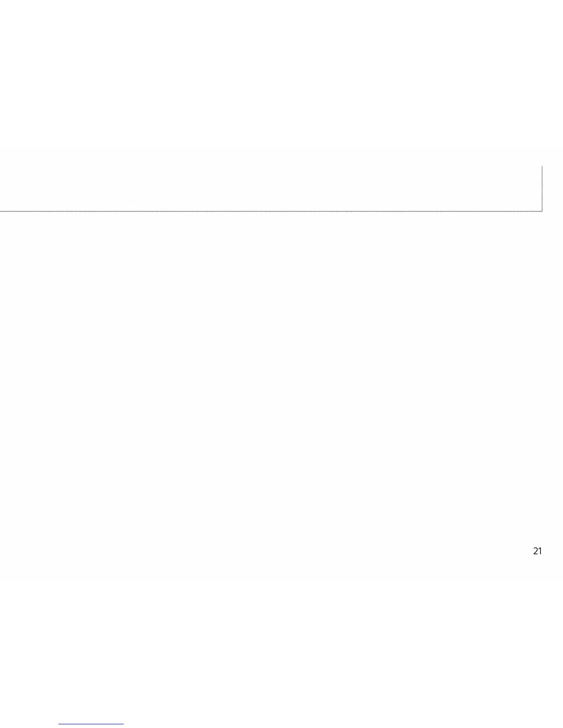
Task: Click the left end of the blue underline
Action: [x=59, y=724]
